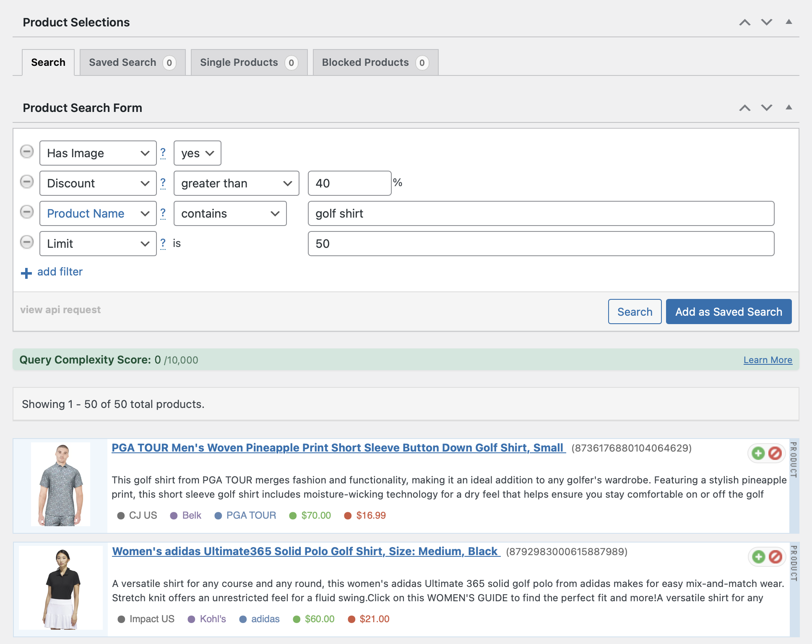Viewport: 812px width, 644px height.
Task: Click the PGA TOUR shirt thumbnail
Action: (60, 485)
